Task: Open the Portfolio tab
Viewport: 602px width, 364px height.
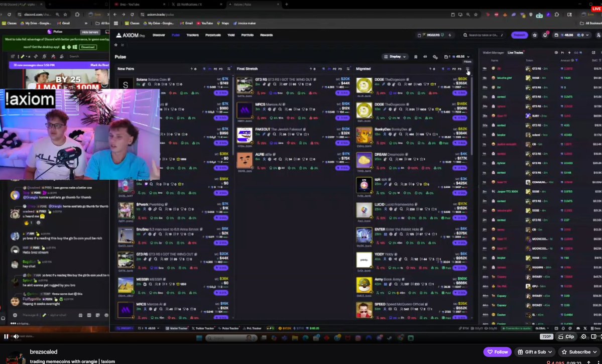Action: coord(247,35)
